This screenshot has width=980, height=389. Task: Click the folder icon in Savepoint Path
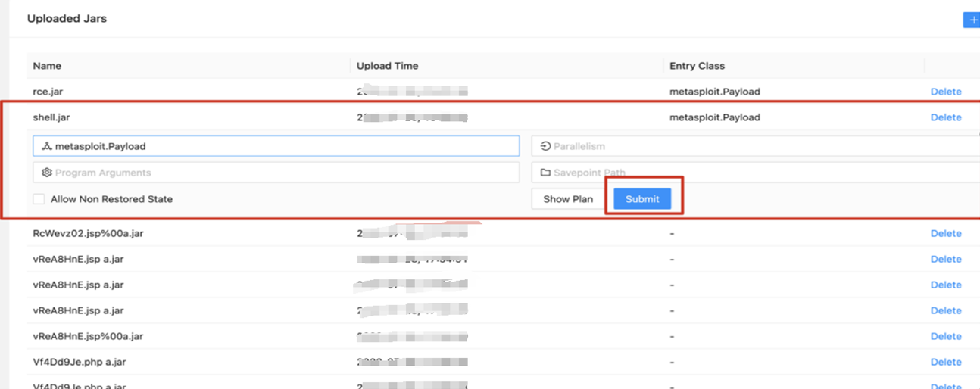click(x=545, y=173)
